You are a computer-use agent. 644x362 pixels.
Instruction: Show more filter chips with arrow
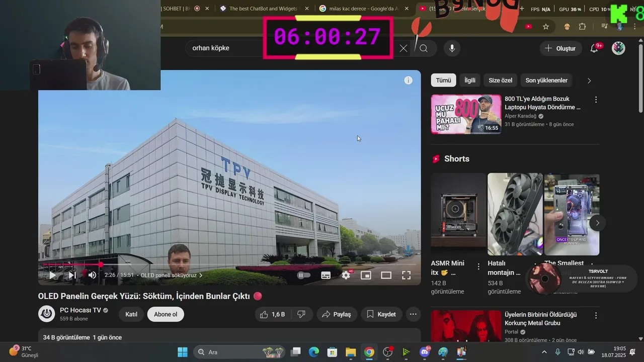pyautogui.click(x=589, y=80)
